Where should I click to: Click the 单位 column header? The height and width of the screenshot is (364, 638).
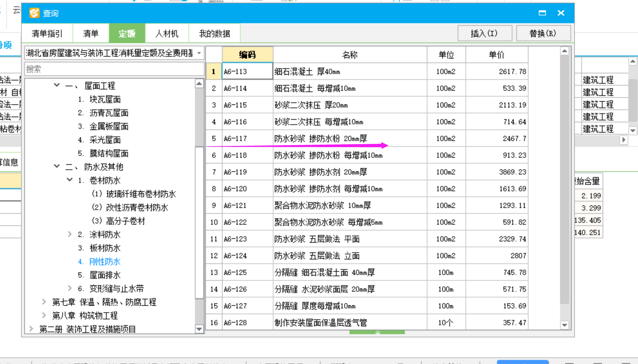(x=446, y=55)
